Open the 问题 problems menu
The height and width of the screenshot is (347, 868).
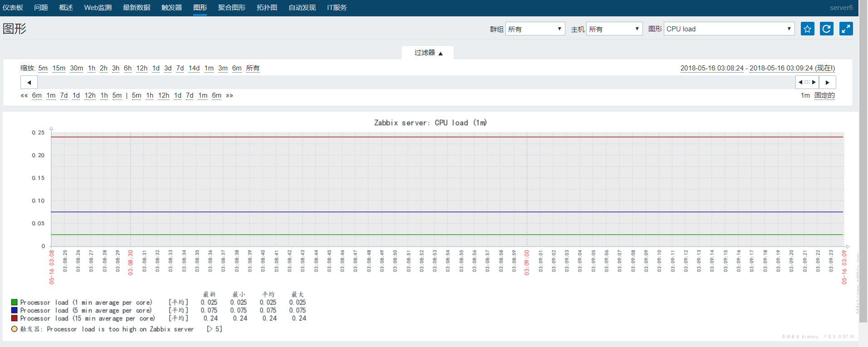[x=41, y=8]
